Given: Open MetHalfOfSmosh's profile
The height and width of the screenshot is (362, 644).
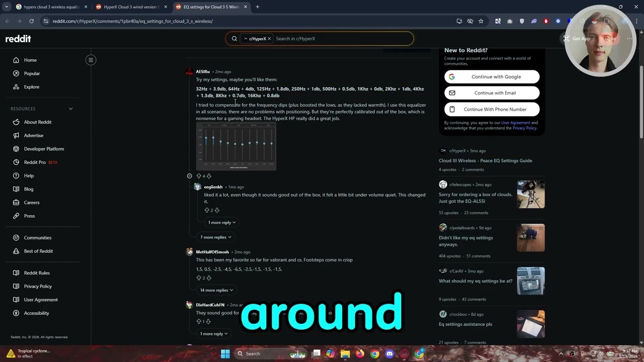Looking at the screenshot, I should [212, 252].
